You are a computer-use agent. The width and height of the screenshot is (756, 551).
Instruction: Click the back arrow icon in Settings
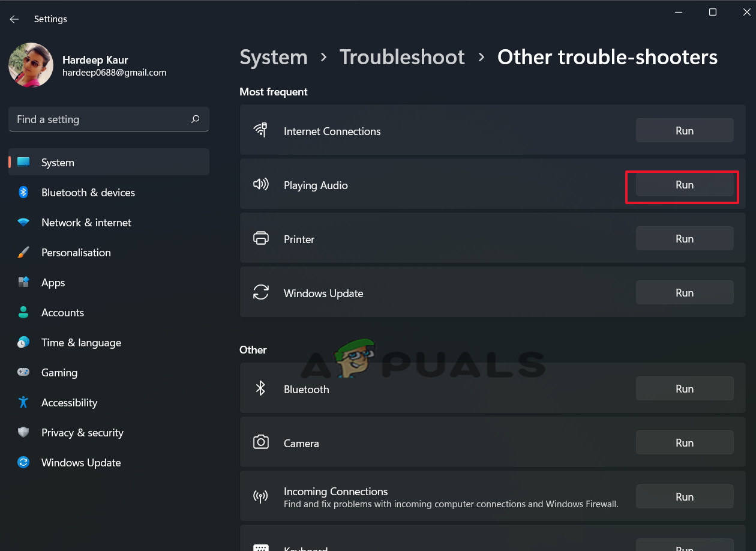14,19
